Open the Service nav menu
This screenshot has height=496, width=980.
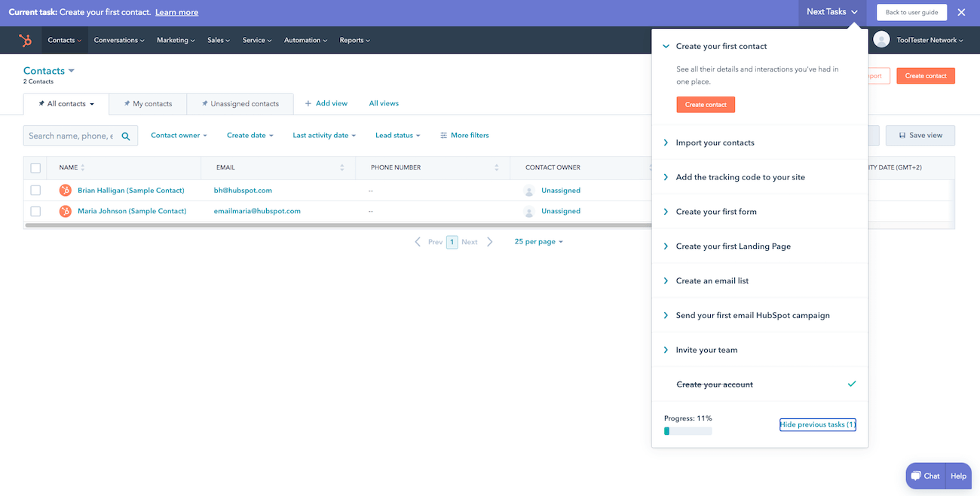tap(257, 40)
